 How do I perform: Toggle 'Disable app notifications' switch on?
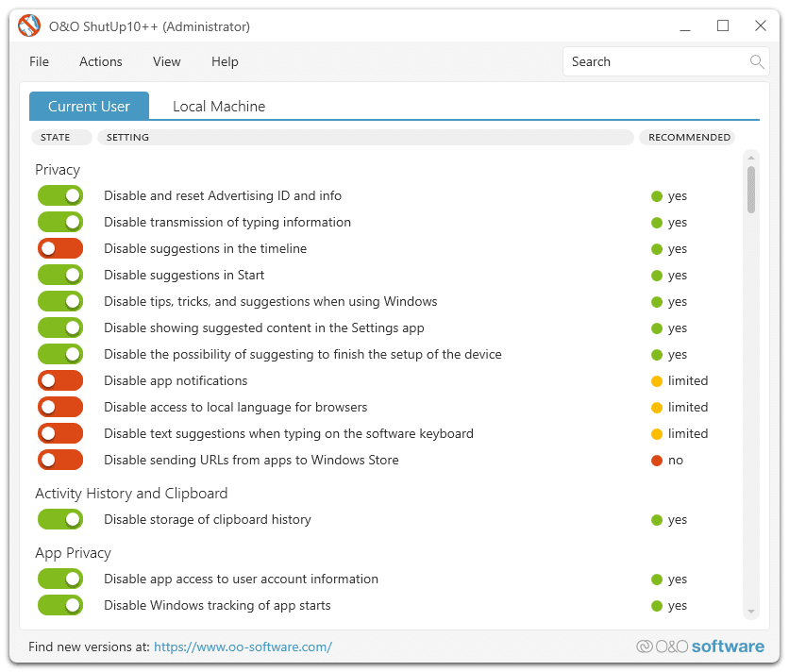pos(60,381)
